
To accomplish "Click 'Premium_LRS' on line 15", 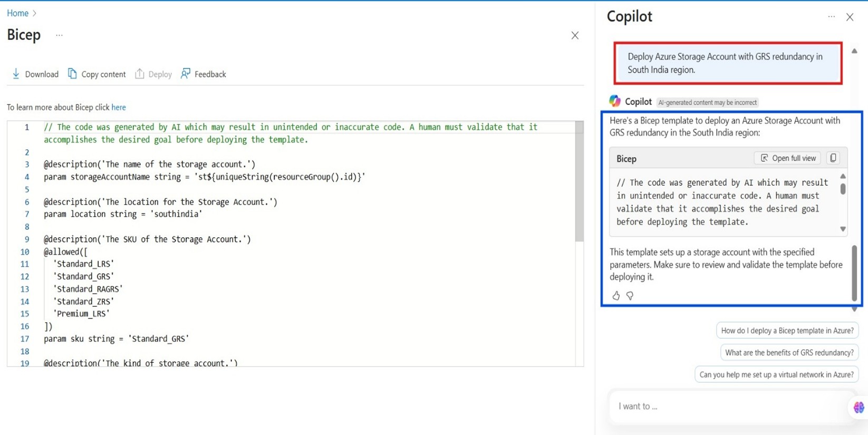I will (x=81, y=314).
